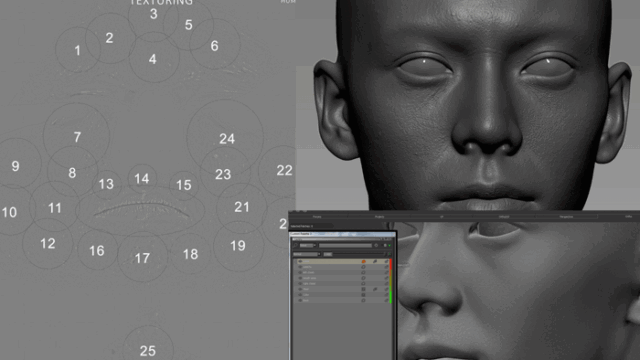This screenshot has height=360, width=640.
Task: Switch to the UV view tab
Action: 442,217
